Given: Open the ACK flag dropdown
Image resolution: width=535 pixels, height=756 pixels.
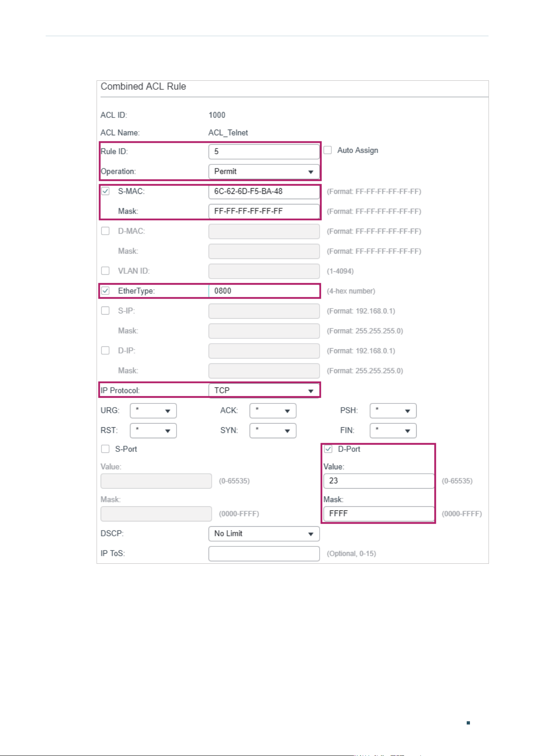Looking at the screenshot, I should coord(273,411).
